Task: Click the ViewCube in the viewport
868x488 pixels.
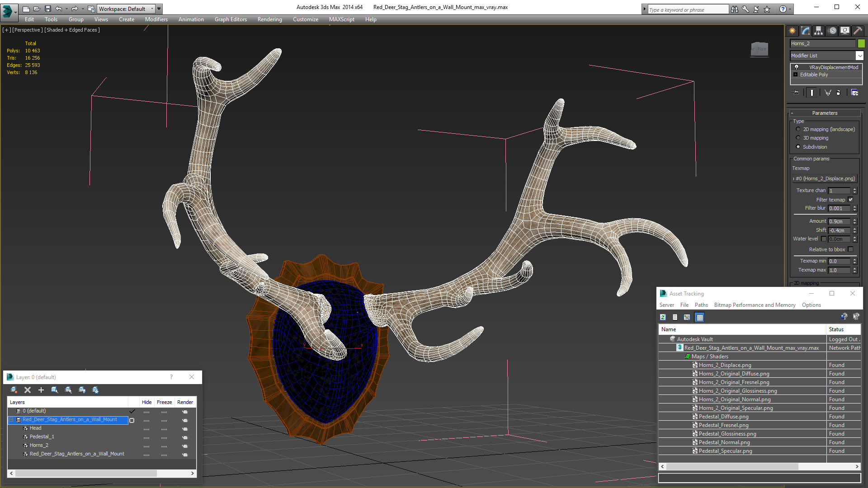Action: click(759, 49)
